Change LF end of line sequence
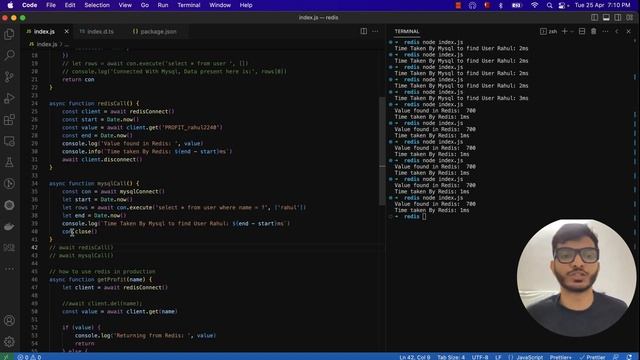The width and height of the screenshot is (640, 360). pyautogui.click(x=498, y=357)
